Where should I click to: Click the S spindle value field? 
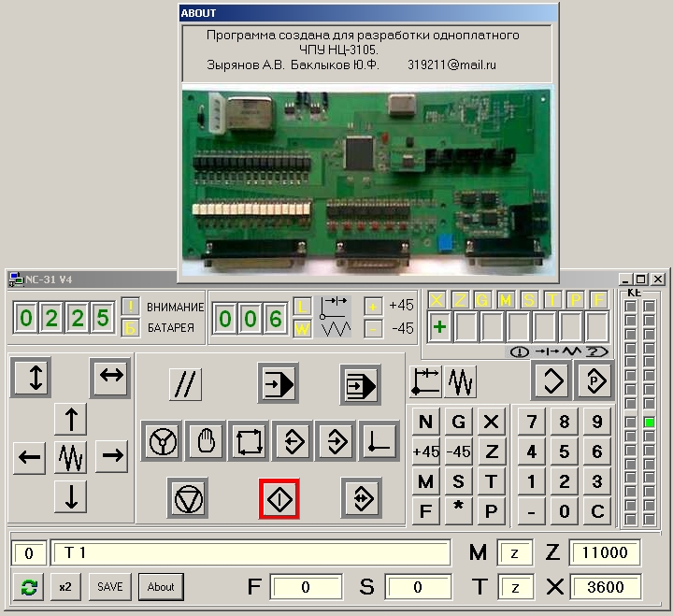[x=418, y=587]
